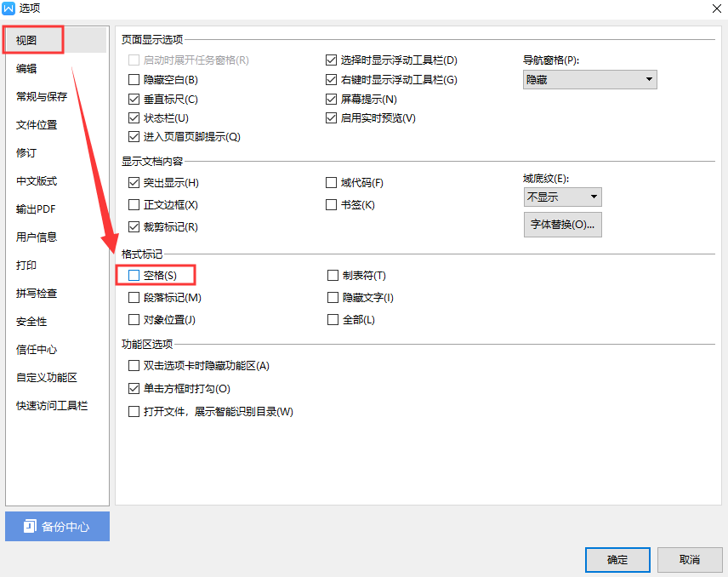Open the 安全性 settings page
This screenshot has height=577, width=728.
pyautogui.click(x=31, y=322)
